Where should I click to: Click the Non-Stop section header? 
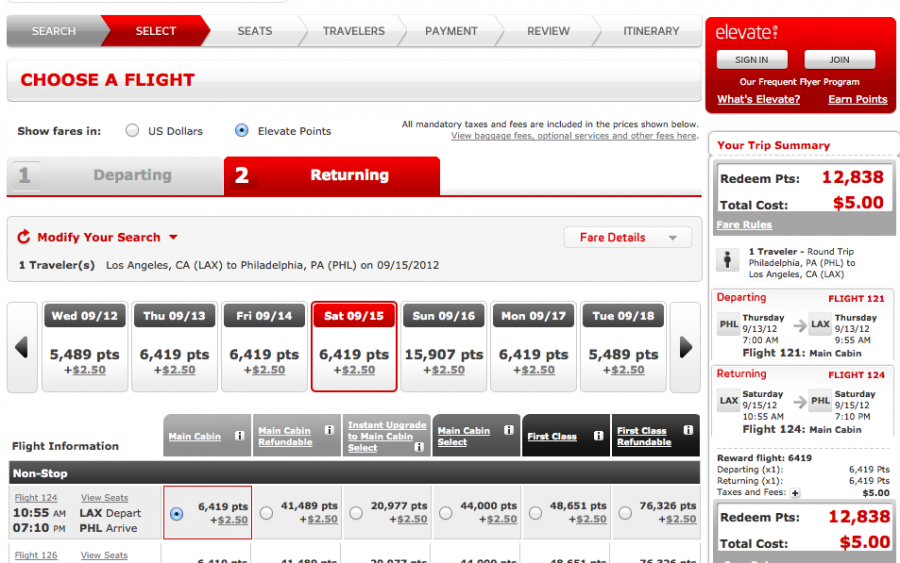354,473
